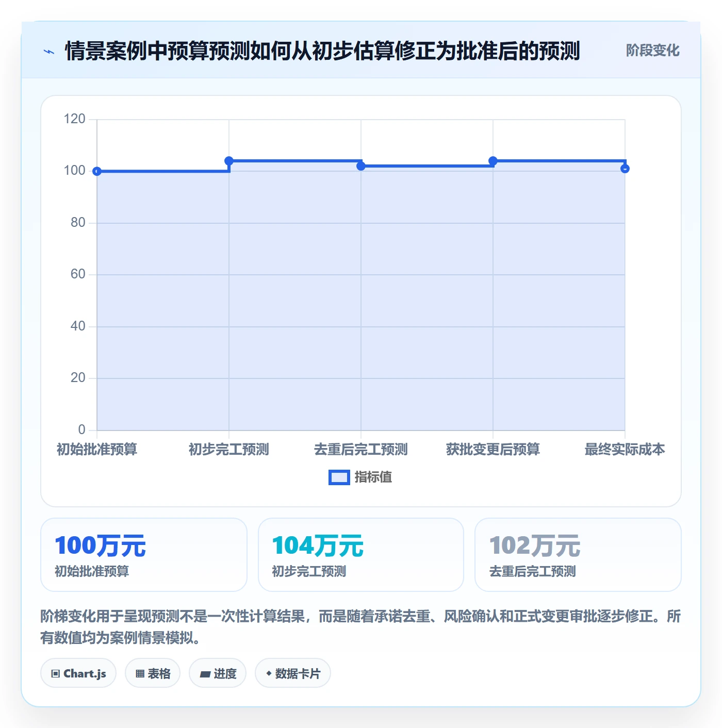Click the 100万元 初始批准预算 data card
This screenshot has width=722, height=728.
tap(144, 555)
